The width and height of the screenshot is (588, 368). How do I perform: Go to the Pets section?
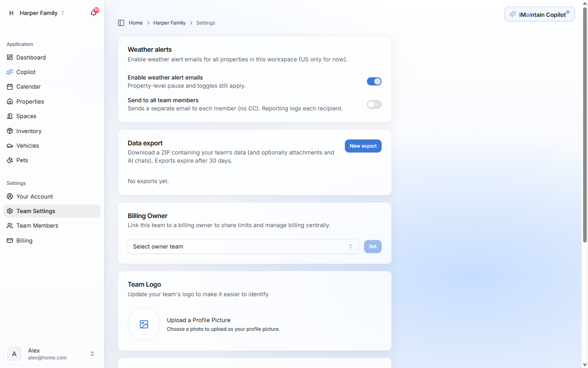coord(22,160)
